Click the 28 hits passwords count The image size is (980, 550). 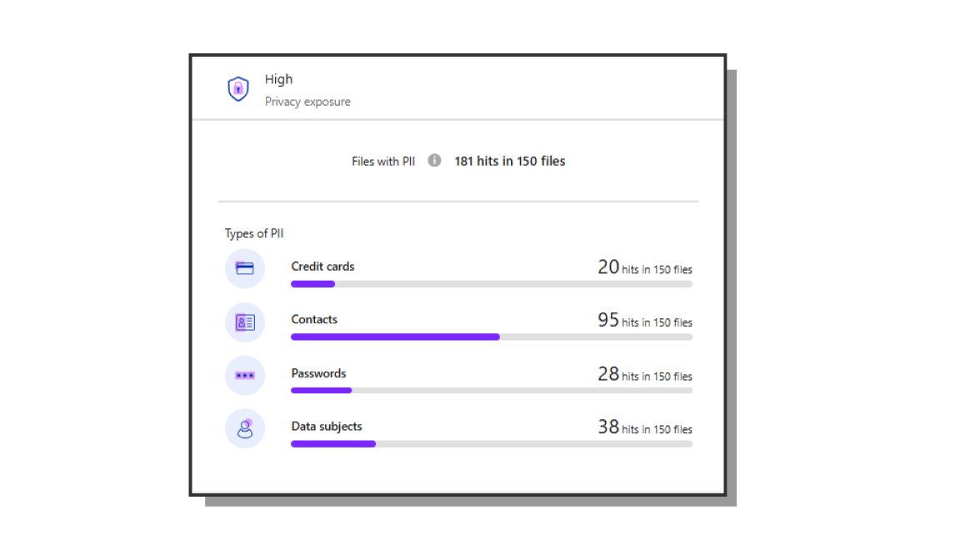point(644,375)
